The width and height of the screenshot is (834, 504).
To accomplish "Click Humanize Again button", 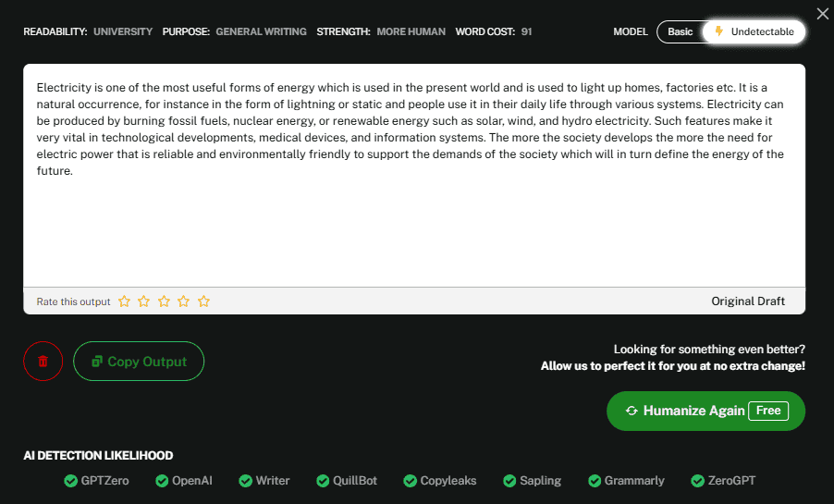I will point(705,411).
